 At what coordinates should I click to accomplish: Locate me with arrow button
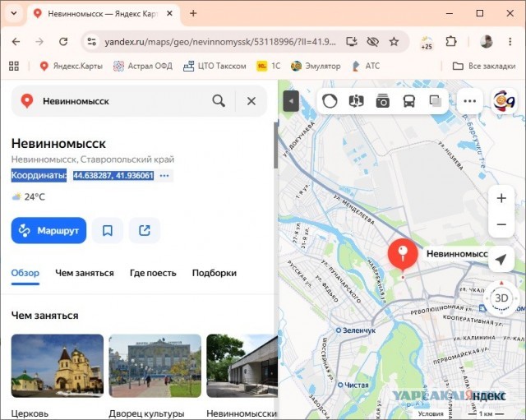501,259
